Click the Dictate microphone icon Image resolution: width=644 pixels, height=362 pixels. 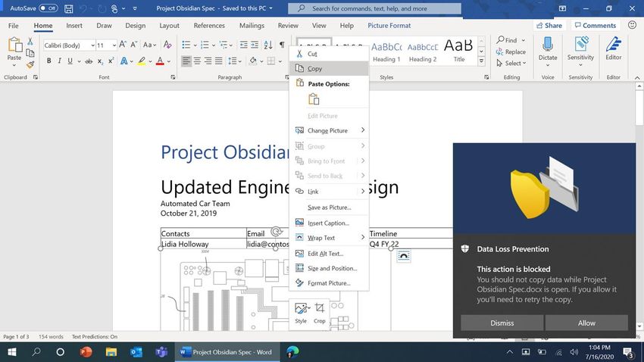click(x=547, y=48)
